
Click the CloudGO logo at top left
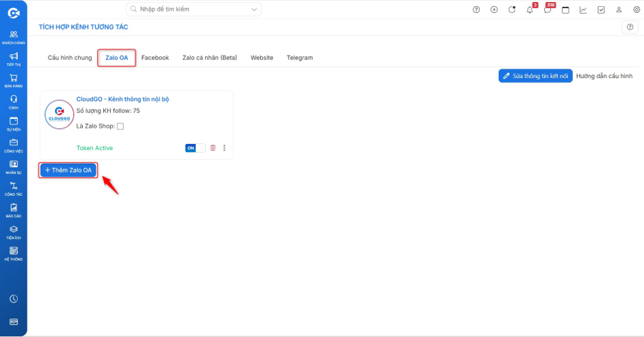(14, 13)
